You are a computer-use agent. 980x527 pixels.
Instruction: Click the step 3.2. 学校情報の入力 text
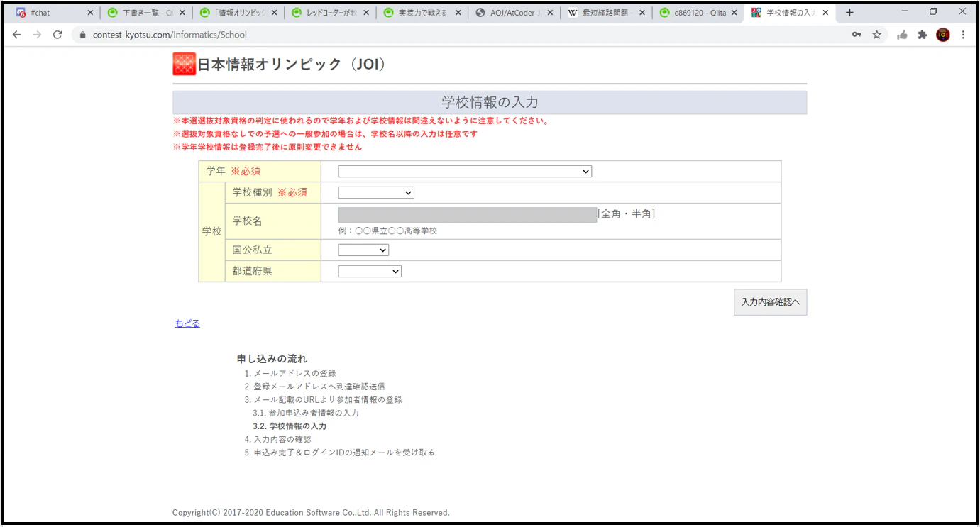pos(290,426)
